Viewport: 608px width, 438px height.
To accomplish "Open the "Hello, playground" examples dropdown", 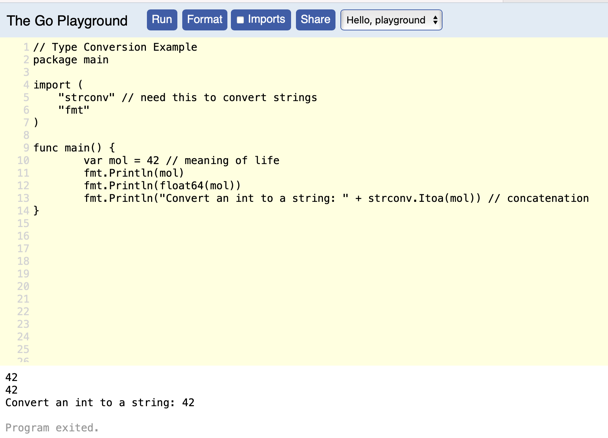I will [x=391, y=20].
